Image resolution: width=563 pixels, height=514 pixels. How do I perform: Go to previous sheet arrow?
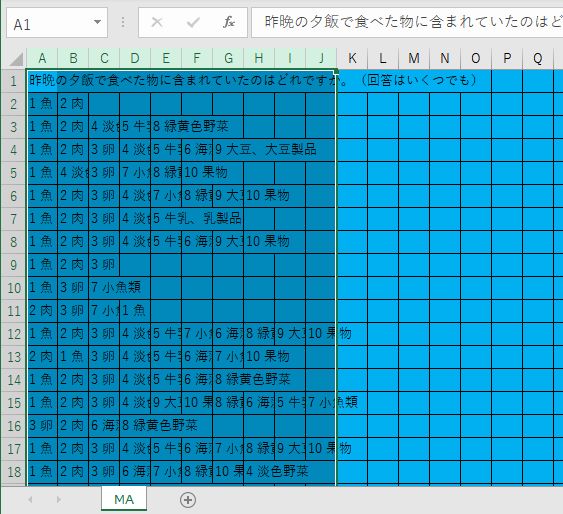point(30,499)
